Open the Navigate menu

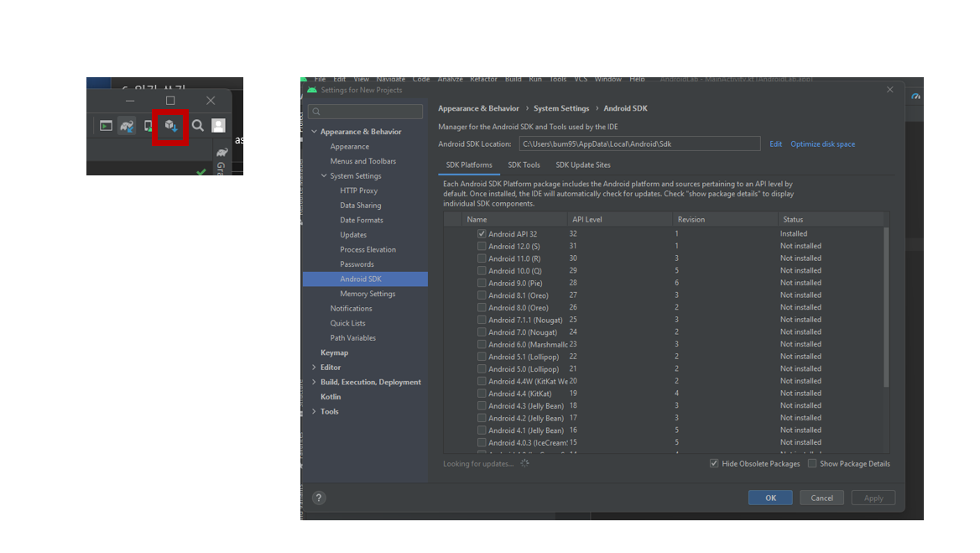click(x=391, y=80)
